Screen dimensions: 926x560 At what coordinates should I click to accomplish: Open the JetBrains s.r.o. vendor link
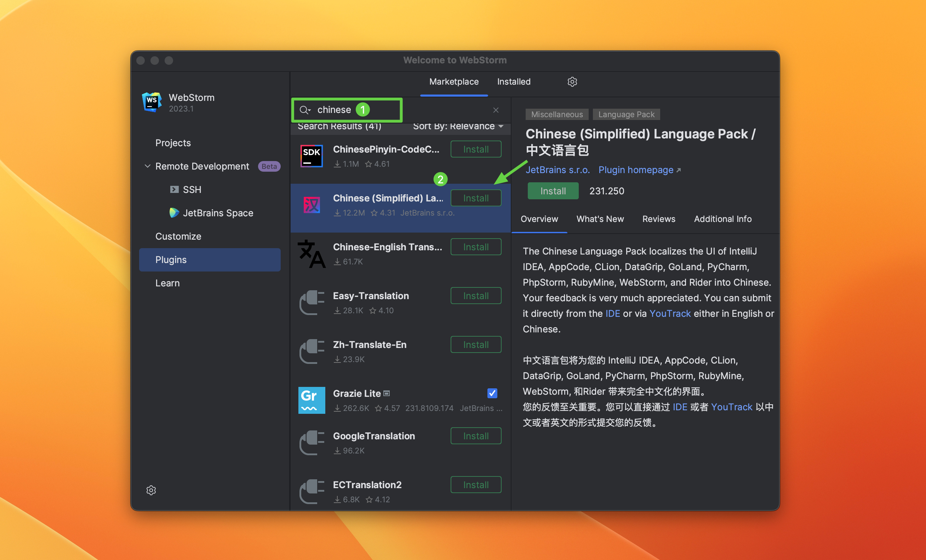point(557,170)
